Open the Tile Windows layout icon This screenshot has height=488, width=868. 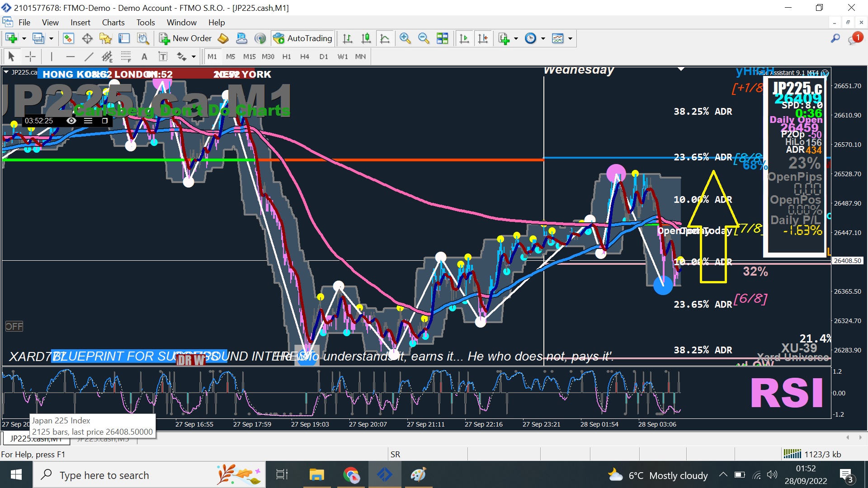coord(442,38)
